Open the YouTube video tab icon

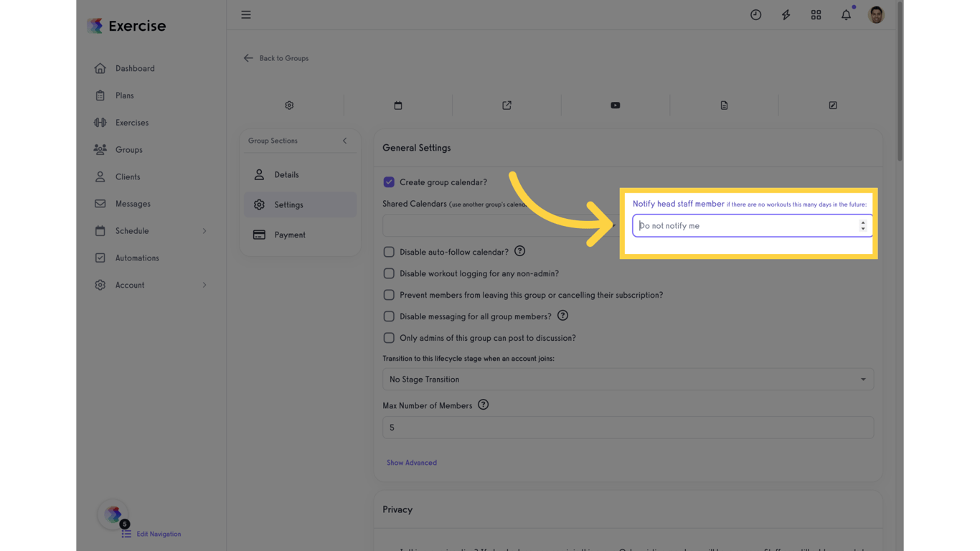616,105
